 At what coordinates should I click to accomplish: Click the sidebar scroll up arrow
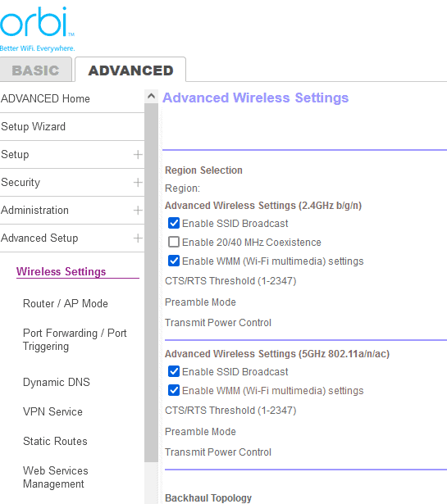[x=151, y=96]
